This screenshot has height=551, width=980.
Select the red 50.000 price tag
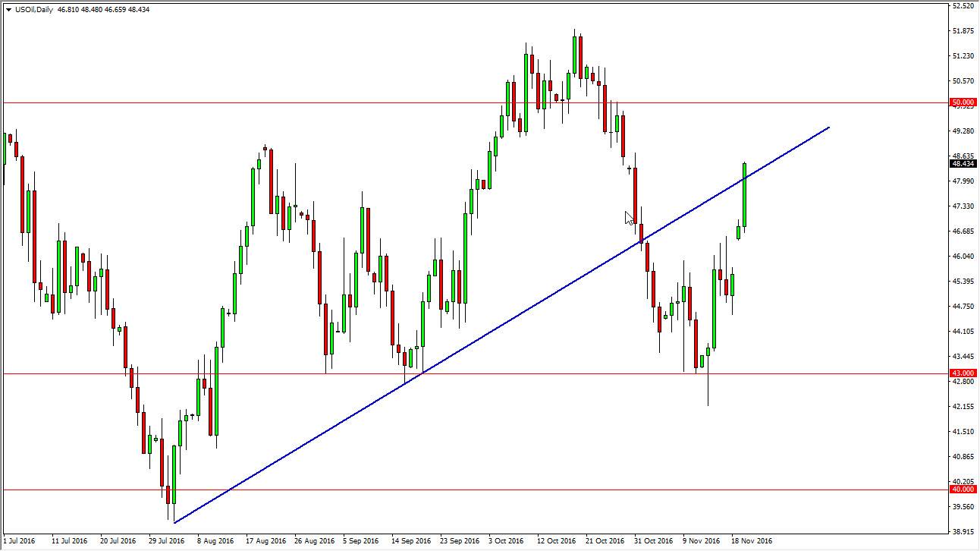point(963,102)
